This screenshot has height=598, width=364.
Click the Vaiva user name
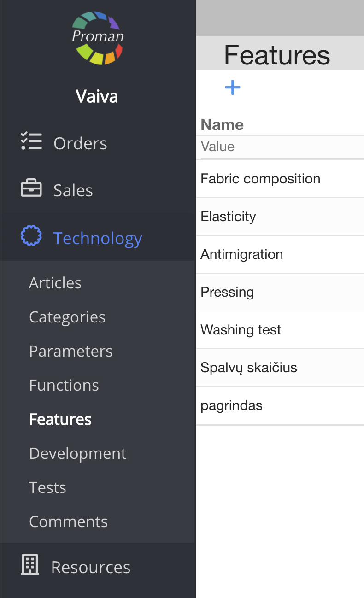tap(97, 96)
